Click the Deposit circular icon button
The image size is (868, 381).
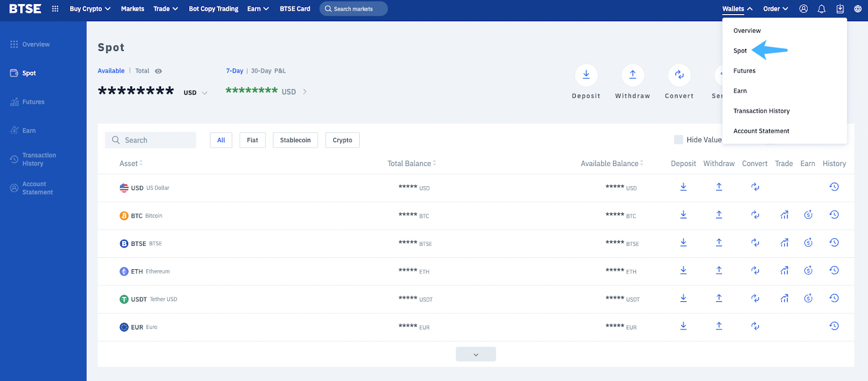[586, 75]
